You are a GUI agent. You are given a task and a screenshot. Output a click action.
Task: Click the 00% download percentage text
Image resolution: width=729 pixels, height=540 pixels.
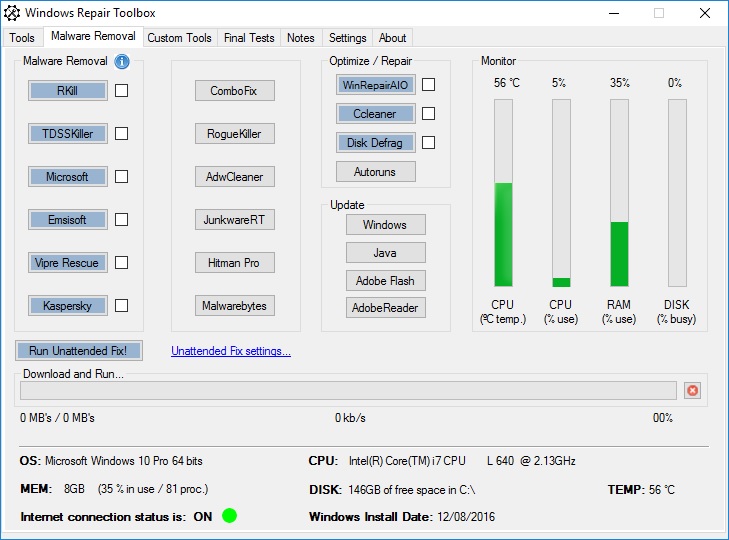(x=663, y=418)
